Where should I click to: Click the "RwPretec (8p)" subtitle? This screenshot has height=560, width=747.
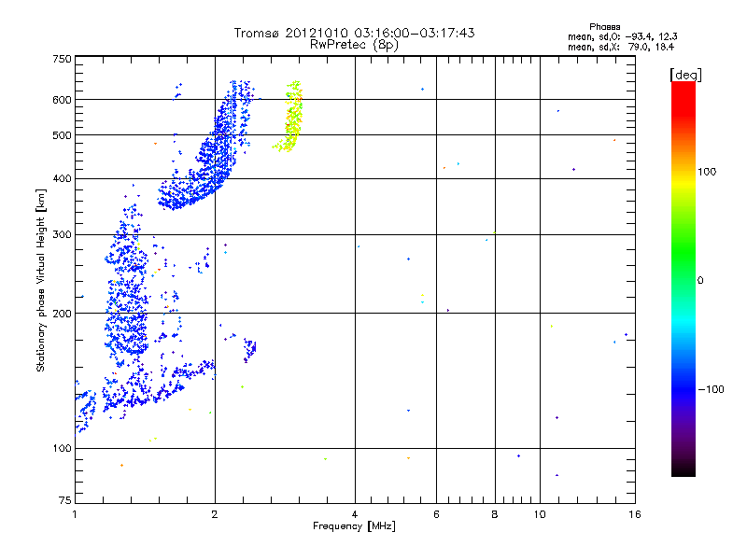[x=354, y=45]
